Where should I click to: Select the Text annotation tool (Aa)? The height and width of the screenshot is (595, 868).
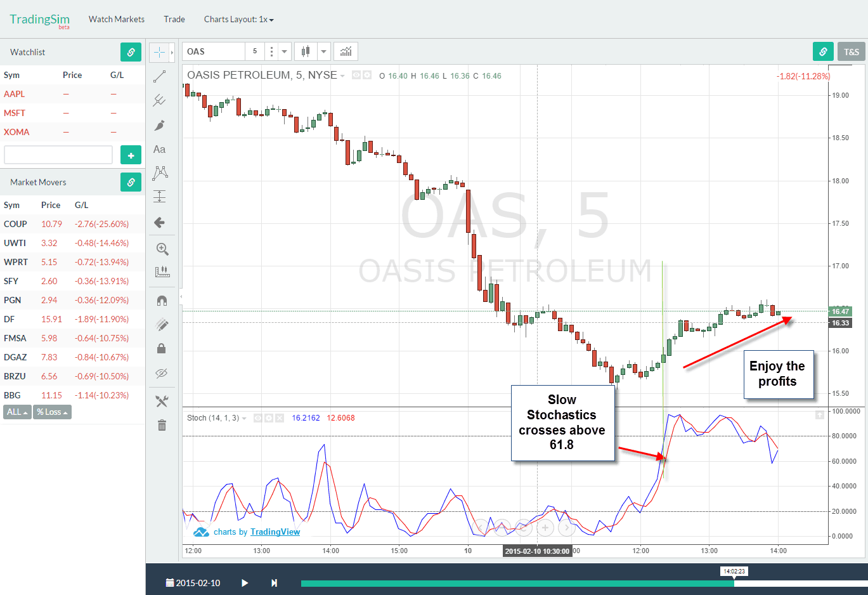[160, 149]
